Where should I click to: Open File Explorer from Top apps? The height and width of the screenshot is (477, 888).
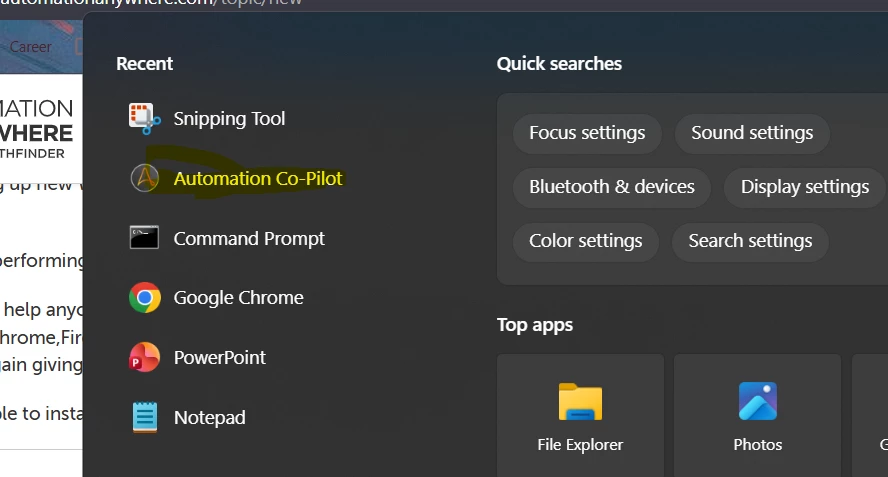click(580, 415)
